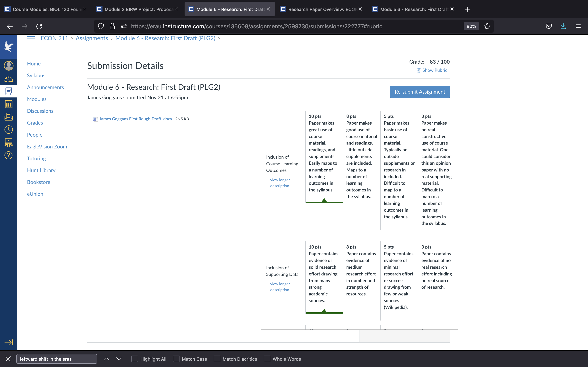Click the Account avatar icon
This screenshot has width=588, height=367.
point(9,66)
